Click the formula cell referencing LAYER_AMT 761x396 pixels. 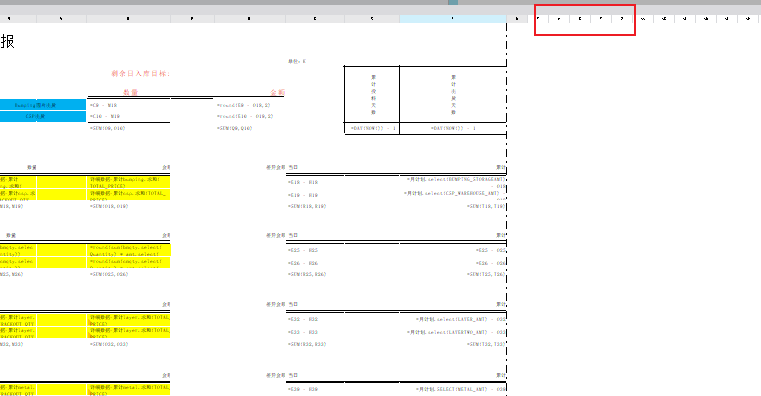pos(453,319)
